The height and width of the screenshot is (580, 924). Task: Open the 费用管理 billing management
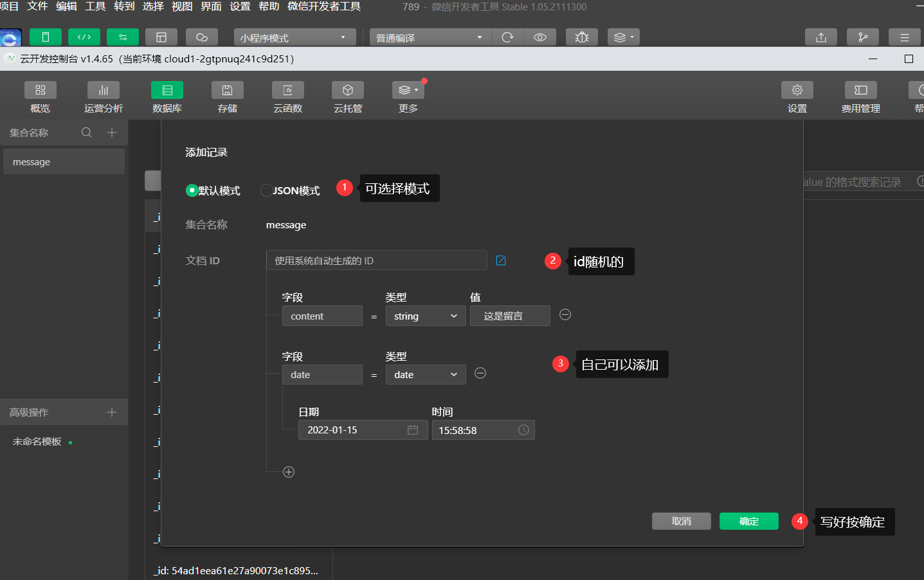click(860, 96)
